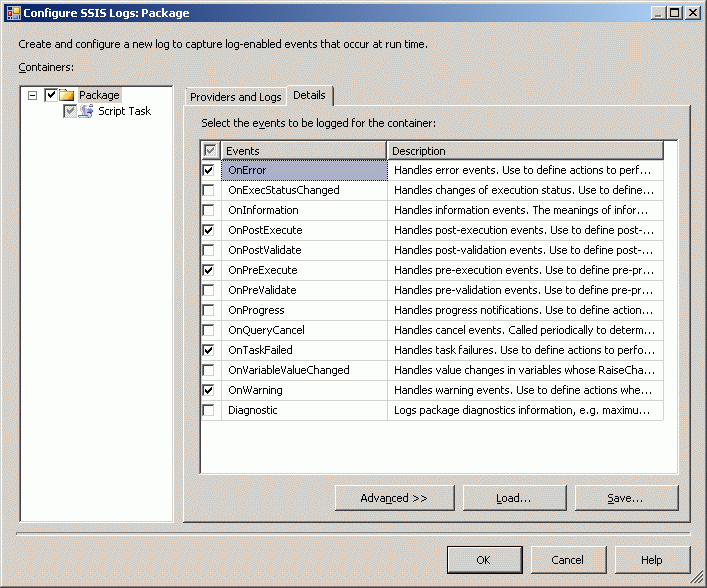Check the OnExecStatusChanged event checkbox

pyautogui.click(x=208, y=190)
